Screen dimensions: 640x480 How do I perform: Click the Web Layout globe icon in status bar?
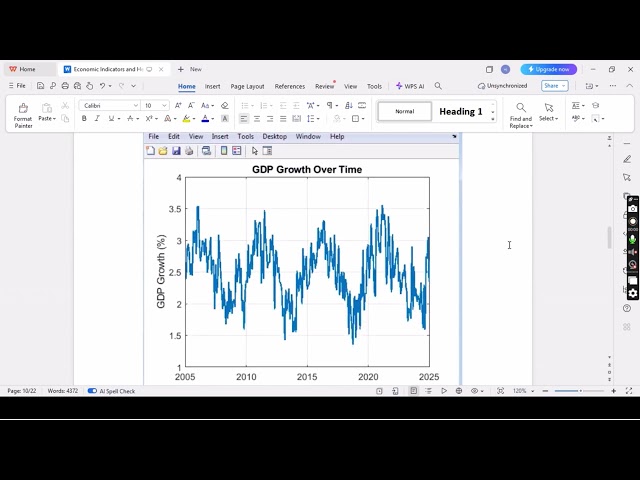point(459,391)
